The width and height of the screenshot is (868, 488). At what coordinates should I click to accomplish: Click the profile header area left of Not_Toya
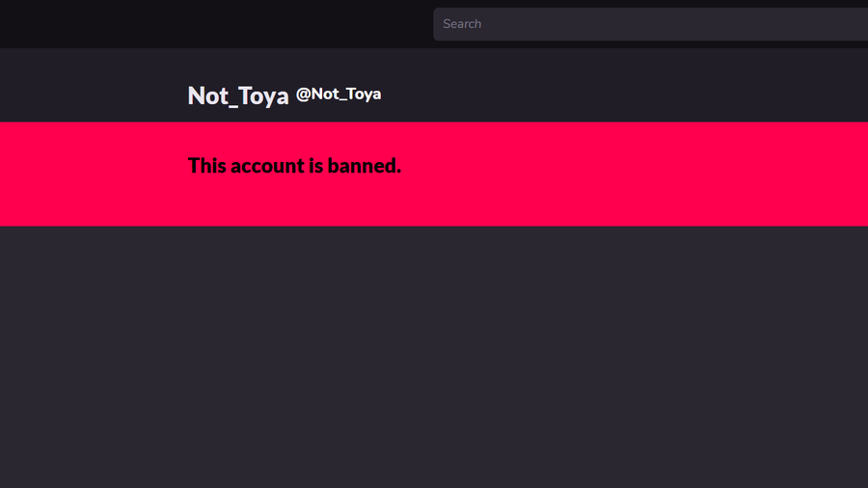click(93, 86)
